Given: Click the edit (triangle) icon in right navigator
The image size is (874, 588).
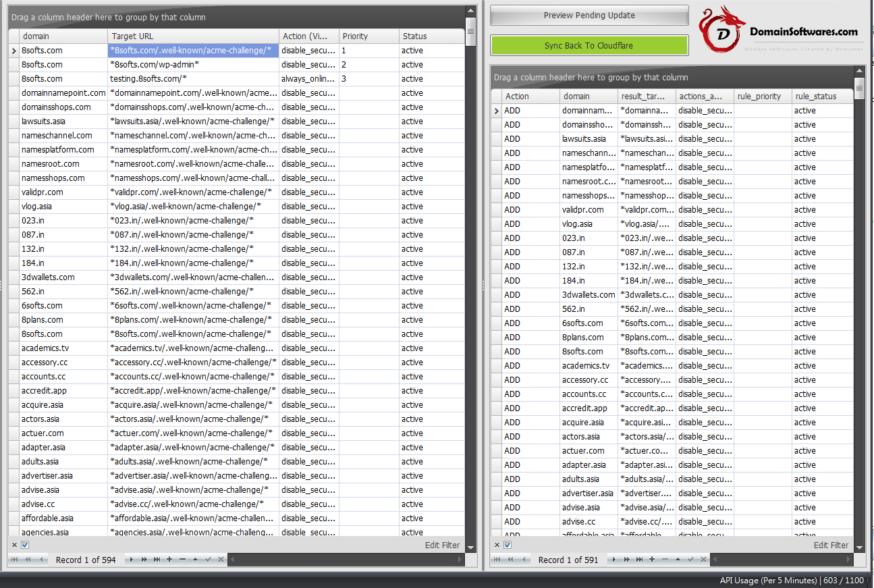Looking at the screenshot, I should (x=678, y=560).
